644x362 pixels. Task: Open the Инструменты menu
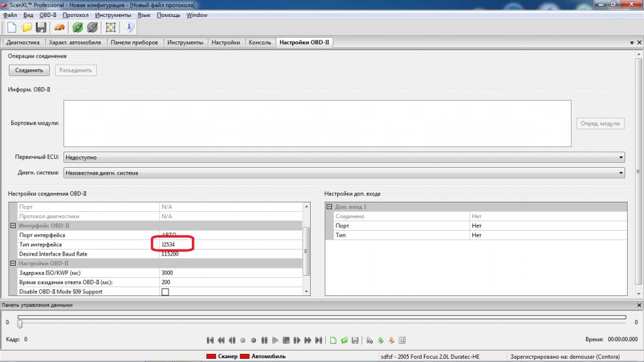pyautogui.click(x=113, y=15)
